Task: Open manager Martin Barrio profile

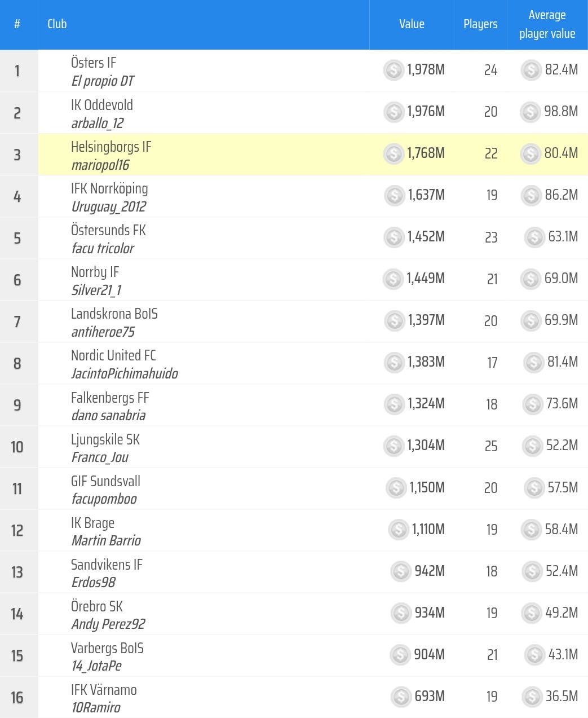Action: pyautogui.click(x=106, y=540)
